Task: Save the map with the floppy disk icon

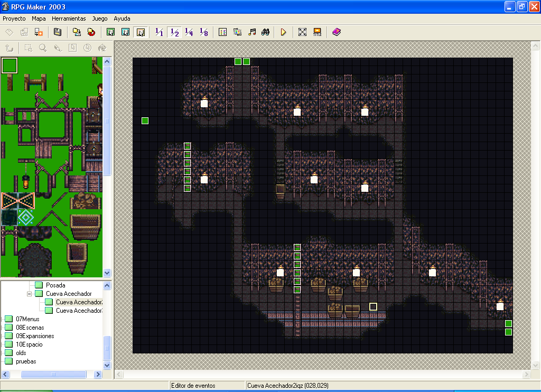Action: tap(58, 32)
